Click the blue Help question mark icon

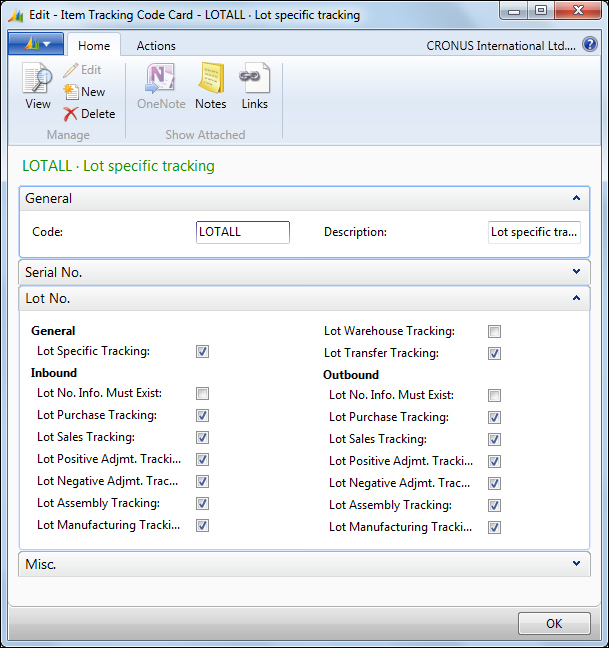coord(590,44)
